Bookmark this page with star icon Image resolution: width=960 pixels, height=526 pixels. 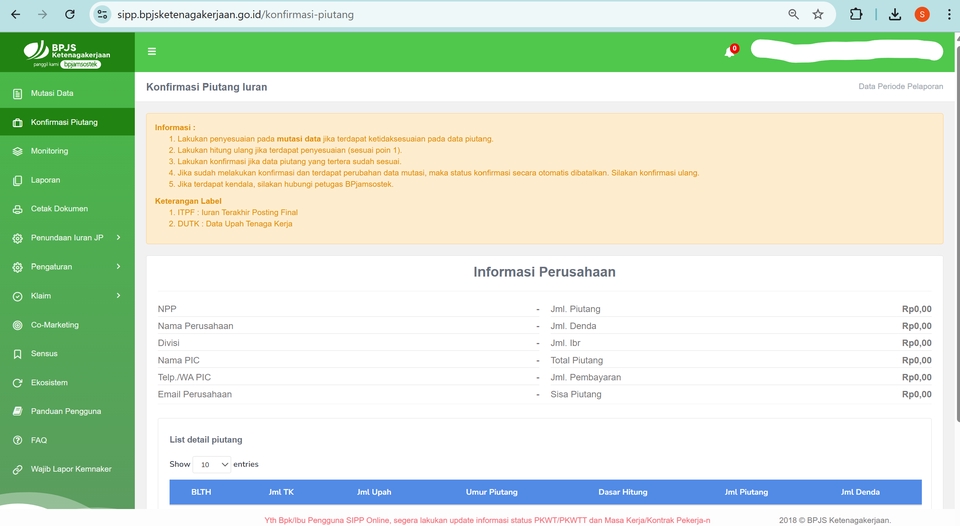(x=818, y=14)
